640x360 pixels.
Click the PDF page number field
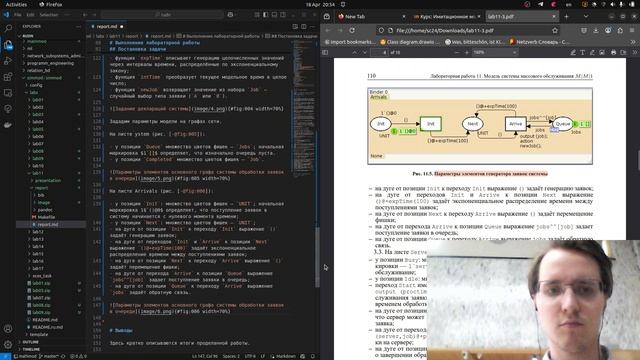click(379, 52)
